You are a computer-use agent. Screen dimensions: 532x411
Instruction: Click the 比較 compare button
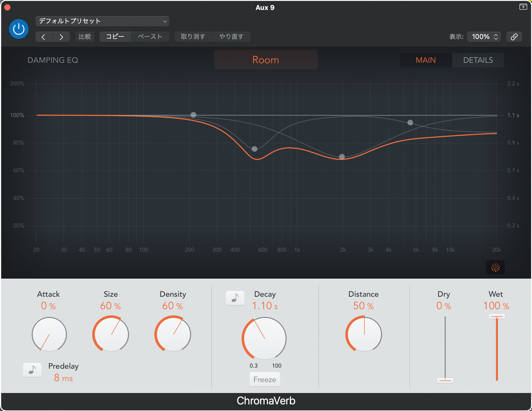tap(84, 37)
